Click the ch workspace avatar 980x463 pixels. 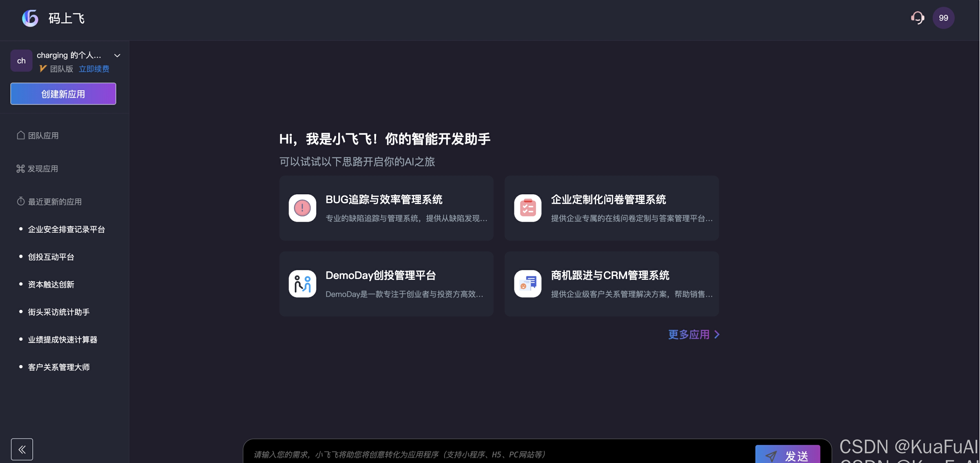pyautogui.click(x=21, y=61)
